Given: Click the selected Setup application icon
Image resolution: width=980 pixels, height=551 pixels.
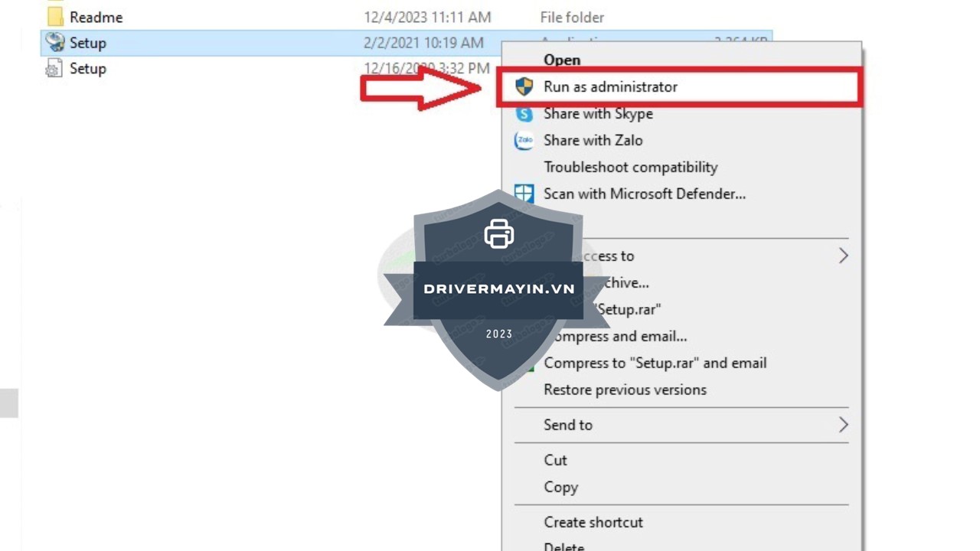Looking at the screenshot, I should (54, 43).
